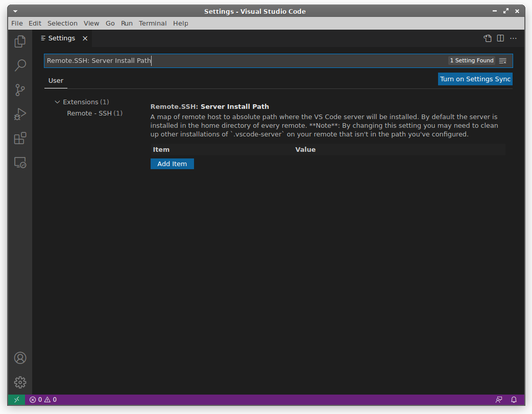Select Remote - SSH in settings tree
The width and height of the screenshot is (532, 414).
tap(94, 113)
